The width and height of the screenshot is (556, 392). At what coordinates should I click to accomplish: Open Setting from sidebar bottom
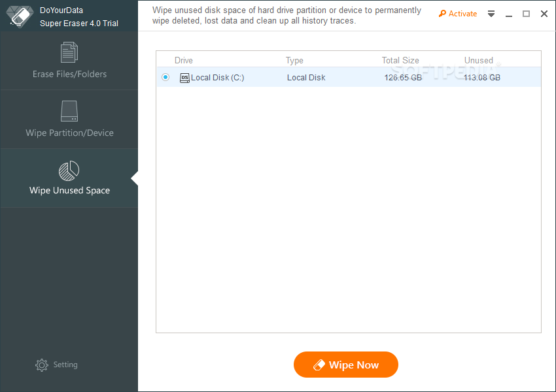56,365
